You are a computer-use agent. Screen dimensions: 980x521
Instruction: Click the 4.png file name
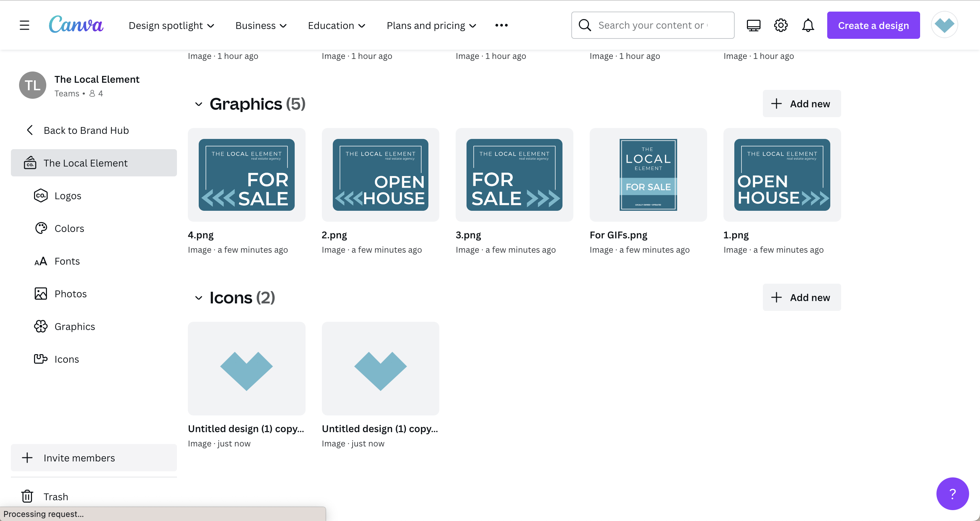point(201,235)
